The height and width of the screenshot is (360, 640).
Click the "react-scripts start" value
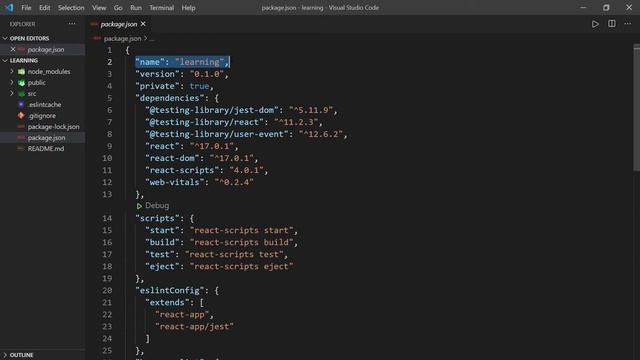coord(241,230)
